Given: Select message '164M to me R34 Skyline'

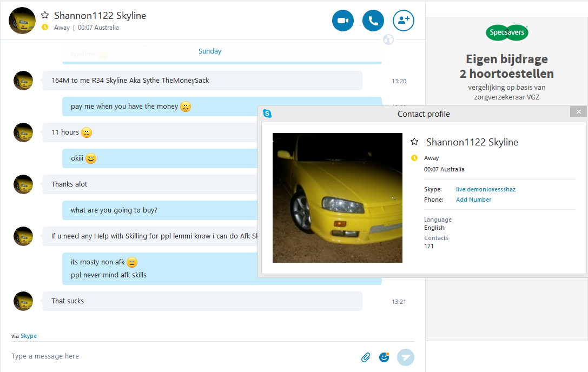Looking at the screenshot, I should point(202,80).
